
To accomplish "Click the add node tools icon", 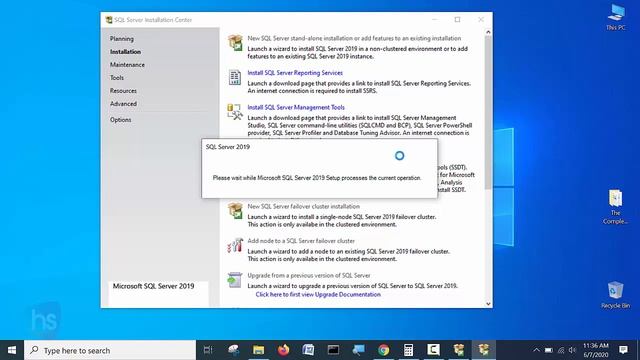I will (235, 245).
